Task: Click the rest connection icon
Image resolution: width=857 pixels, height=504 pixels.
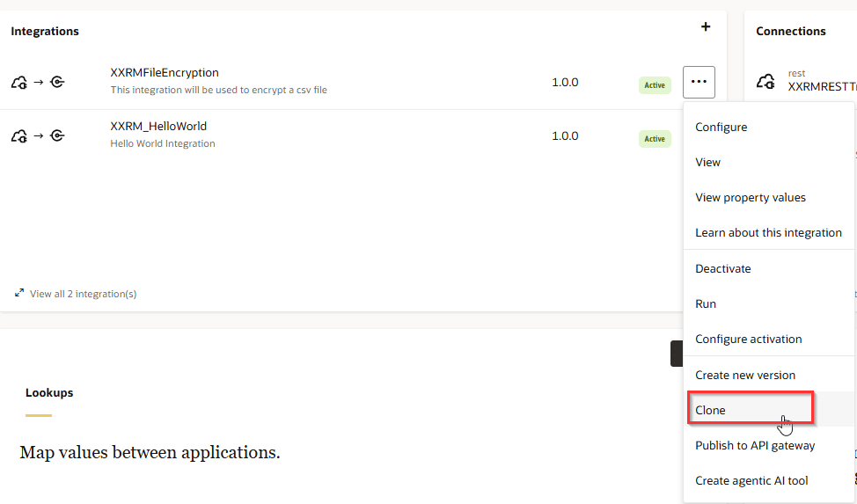Action: point(765,82)
